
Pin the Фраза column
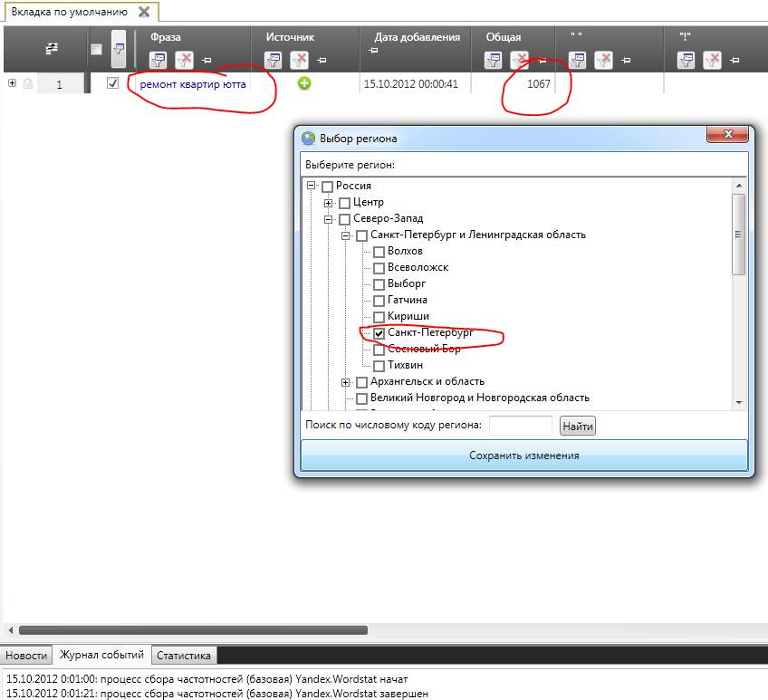click(206, 61)
